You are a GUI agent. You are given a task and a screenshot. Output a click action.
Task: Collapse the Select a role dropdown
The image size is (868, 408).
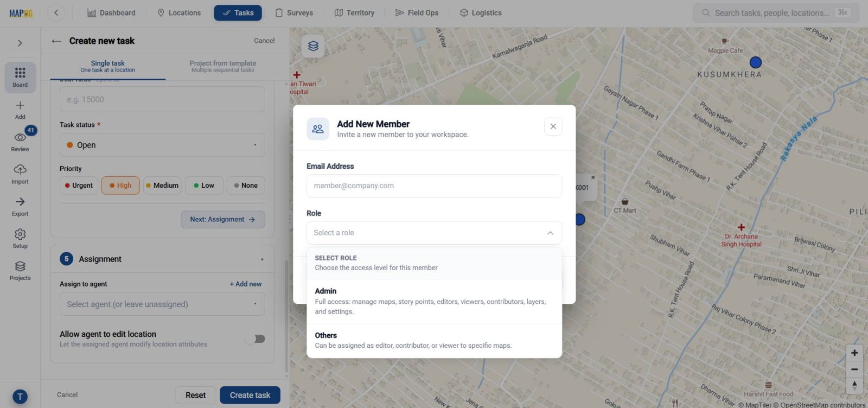click(434, 233)
